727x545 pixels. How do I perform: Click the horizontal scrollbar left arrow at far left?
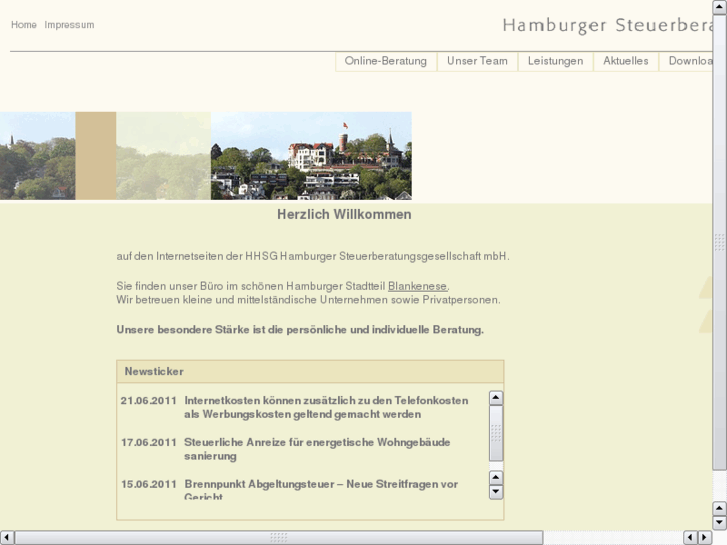coord(7,538)
